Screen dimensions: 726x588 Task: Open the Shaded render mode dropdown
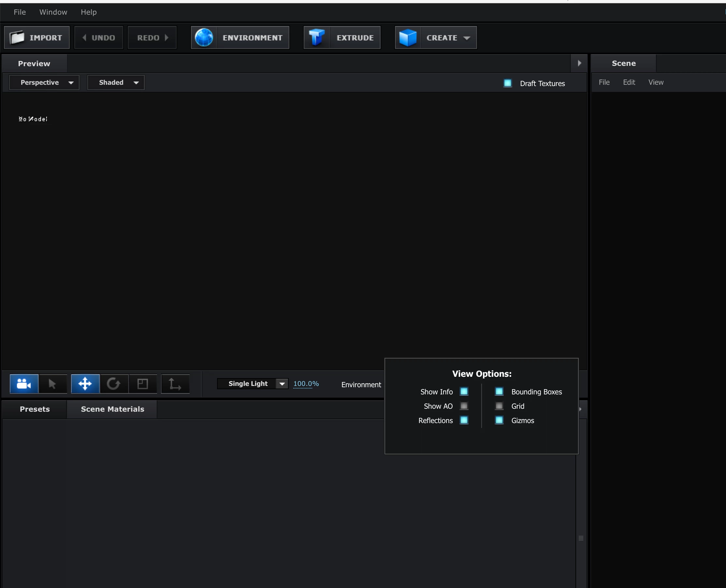pyautogui.click(x=116, y=83)
